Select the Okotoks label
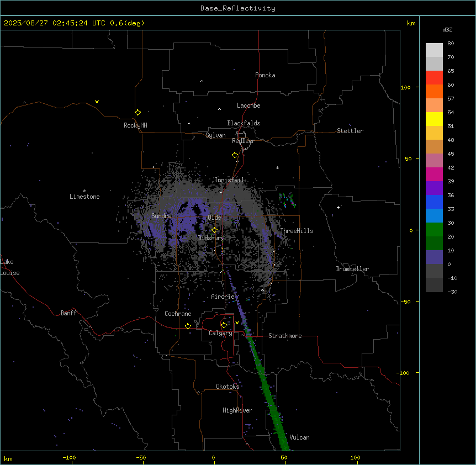Viewport: 476px width, 465px height. (x=228, y=387)
